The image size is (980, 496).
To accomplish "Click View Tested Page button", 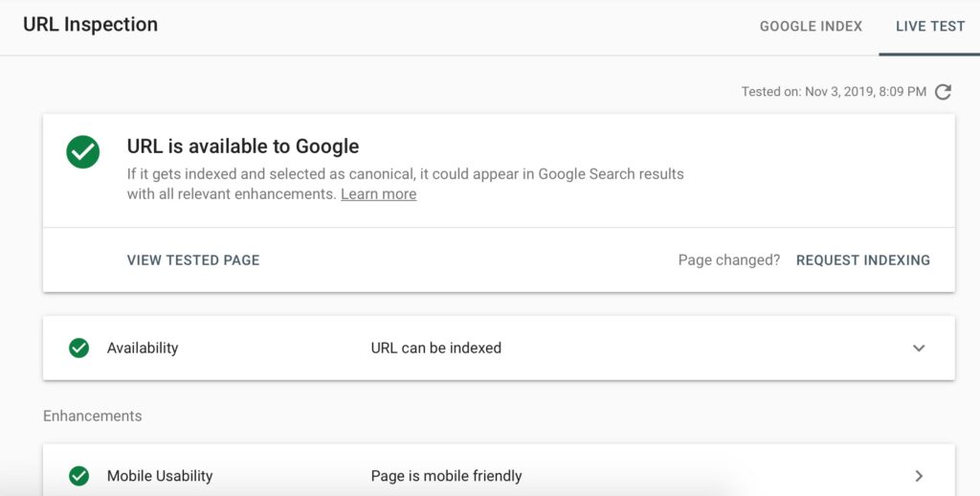I will click(193, 260).
